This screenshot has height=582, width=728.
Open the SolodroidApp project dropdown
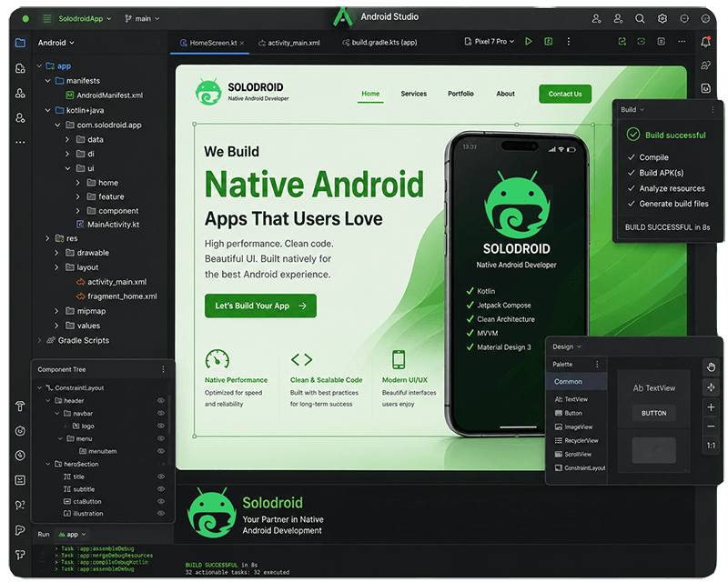point(85,18)
